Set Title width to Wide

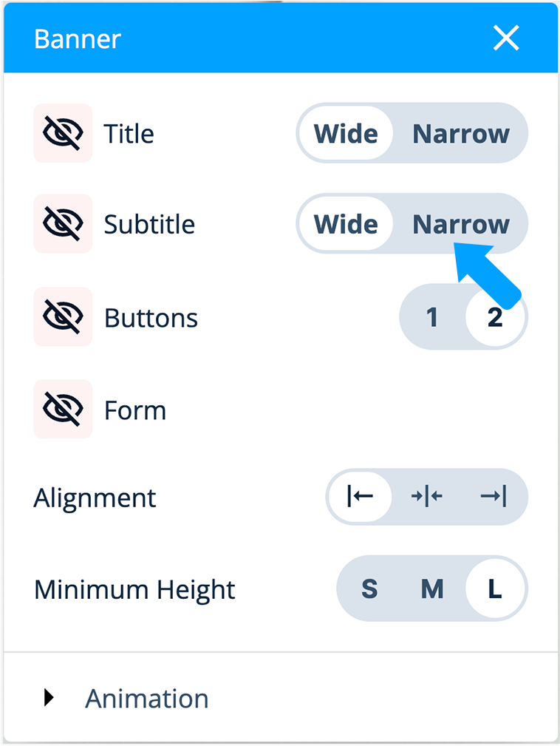(x=346, y=134)
